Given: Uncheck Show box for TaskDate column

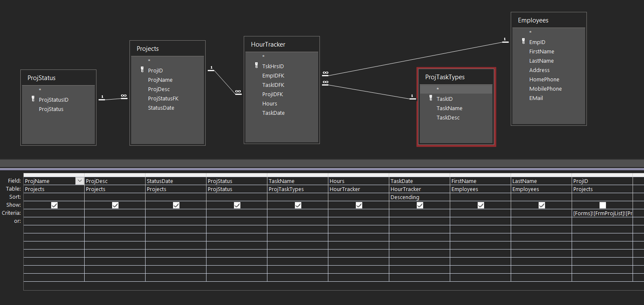Looking at the screenshot, I should coord(420,205).
